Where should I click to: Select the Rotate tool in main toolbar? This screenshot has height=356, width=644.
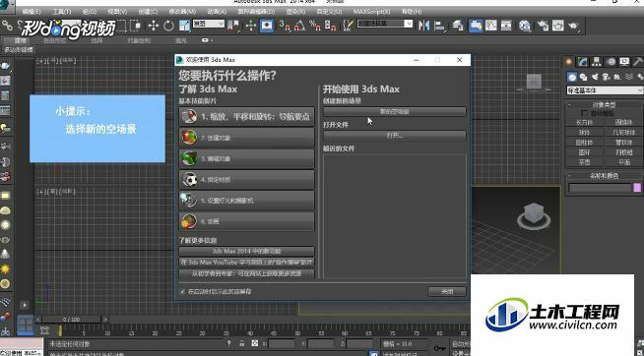tap(168, 26)
